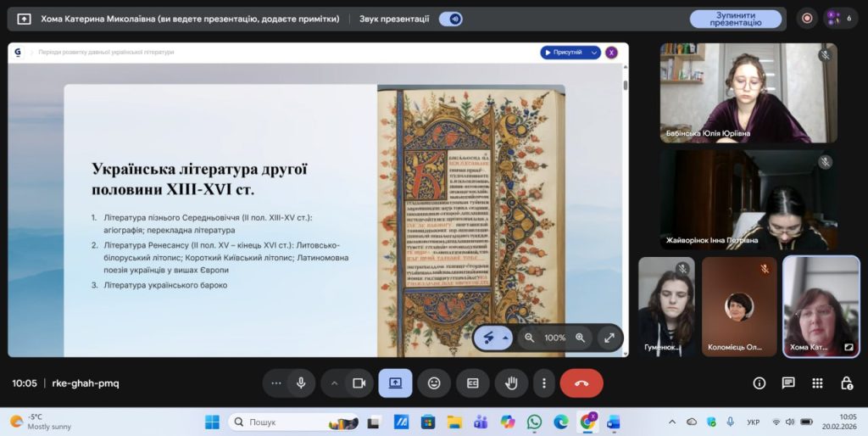Screen dimensions: 868x436
Task: Open the emoji reactions panel
Action: [x=434, y=383]
